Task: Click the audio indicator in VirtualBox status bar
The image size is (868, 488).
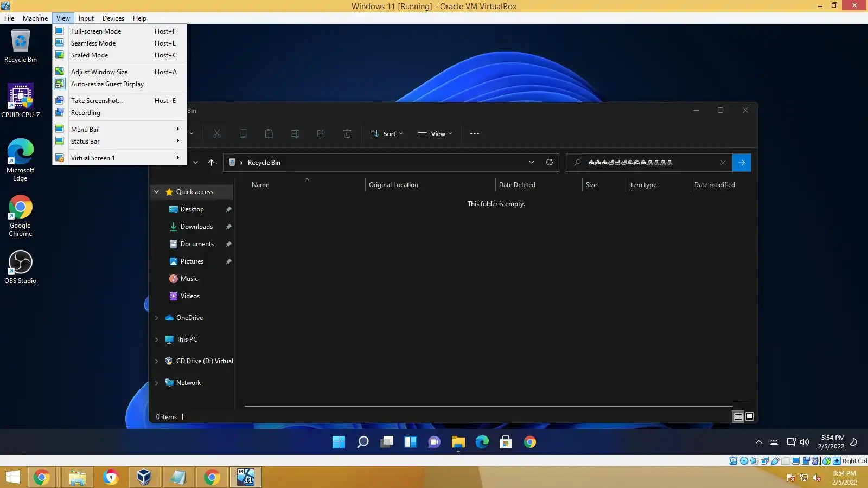Action: [x=754, y=461]
